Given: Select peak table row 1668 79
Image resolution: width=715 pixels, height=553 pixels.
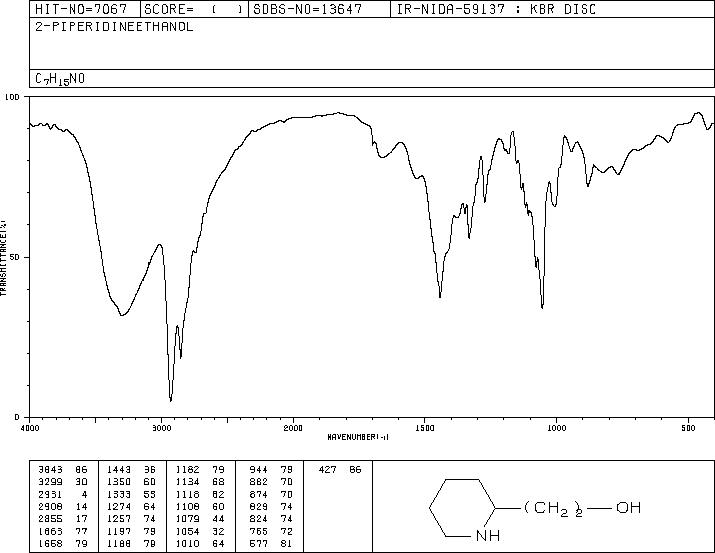Looking at the screenshot, I should click(63, 543).
